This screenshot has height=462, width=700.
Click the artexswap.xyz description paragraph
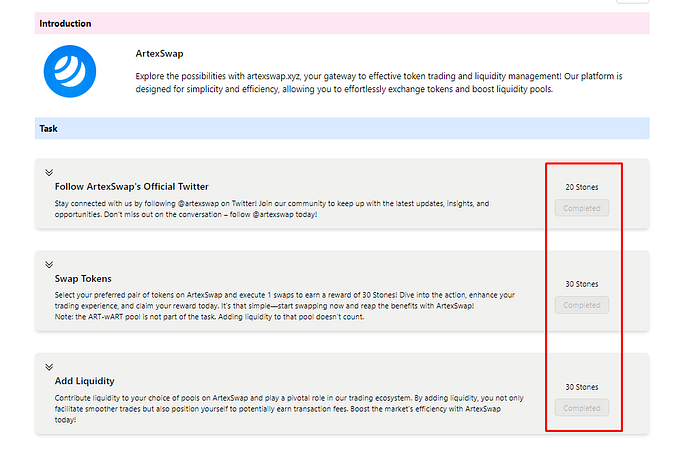tap(379, 83)
